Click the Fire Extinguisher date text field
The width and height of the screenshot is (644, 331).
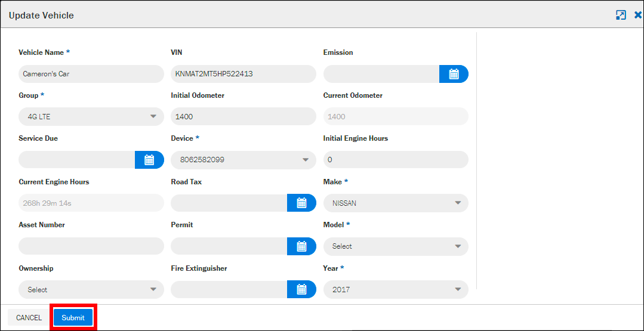pos(229,290)
